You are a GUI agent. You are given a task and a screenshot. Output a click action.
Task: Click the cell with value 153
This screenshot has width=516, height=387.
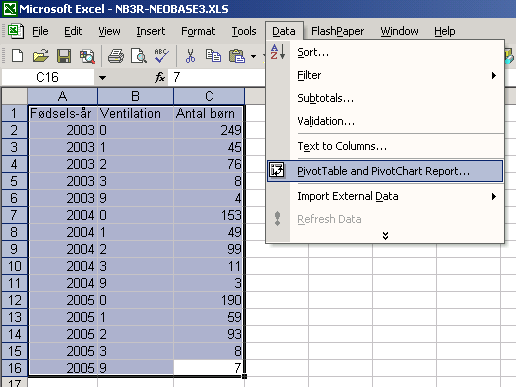(209, 215)
